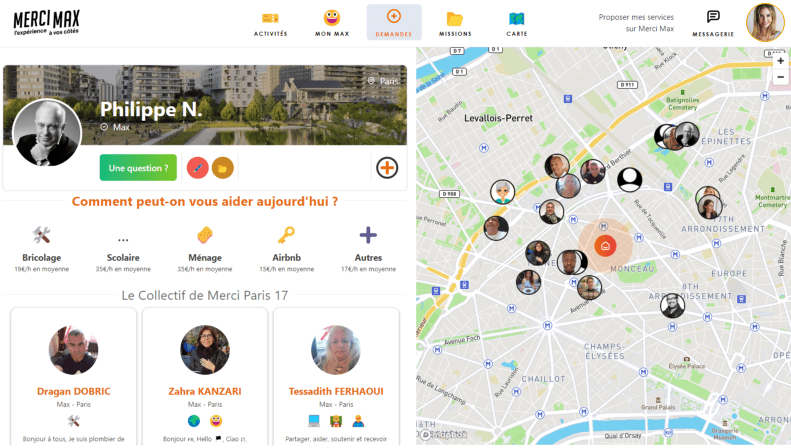Click Tessadith FERHAOUI's photo
The image size is (791, 448).
click(x=336, y=350)
